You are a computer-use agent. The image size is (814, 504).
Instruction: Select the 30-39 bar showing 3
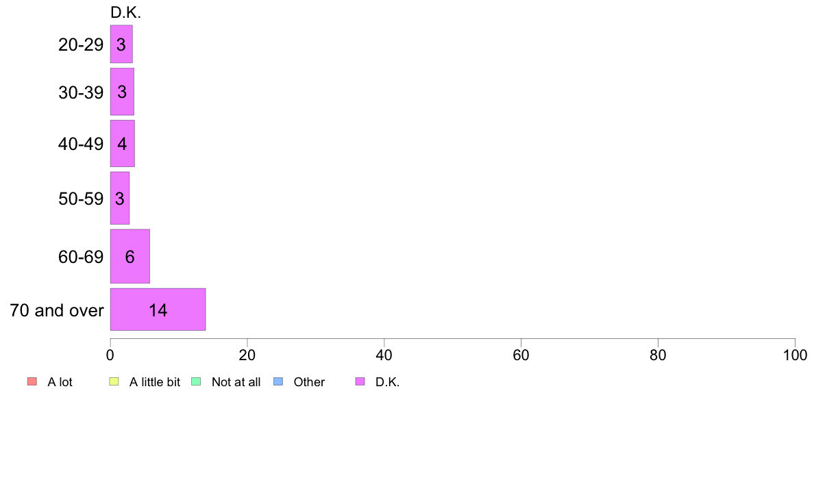[x=122, y=92]
